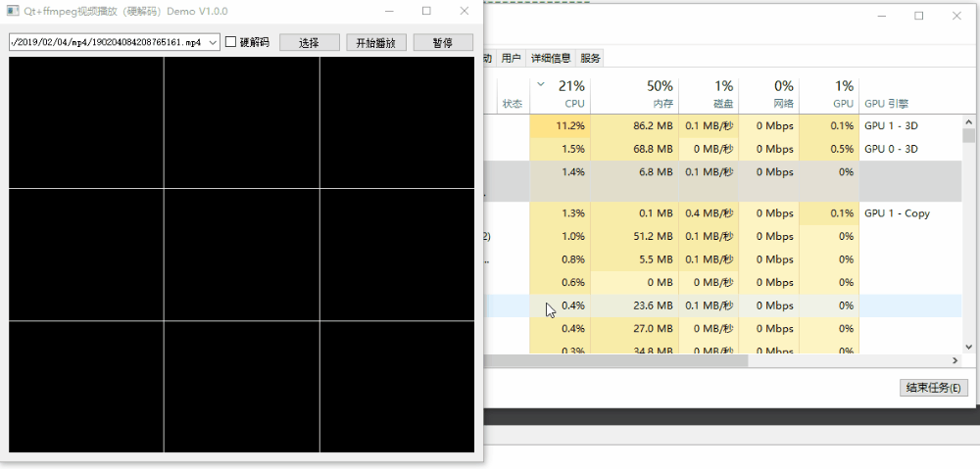
Task: Minimize the Qt ffmpeg demo window
Action: click(389, 11)
